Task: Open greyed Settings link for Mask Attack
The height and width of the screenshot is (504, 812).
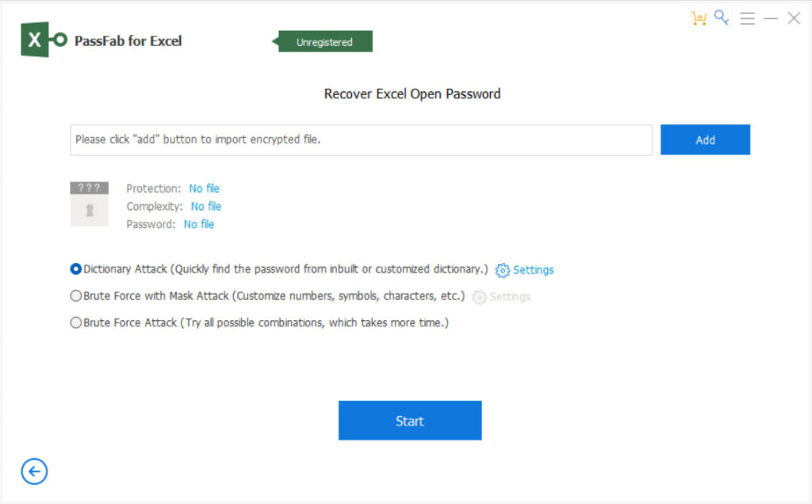Action: point(510,297)
